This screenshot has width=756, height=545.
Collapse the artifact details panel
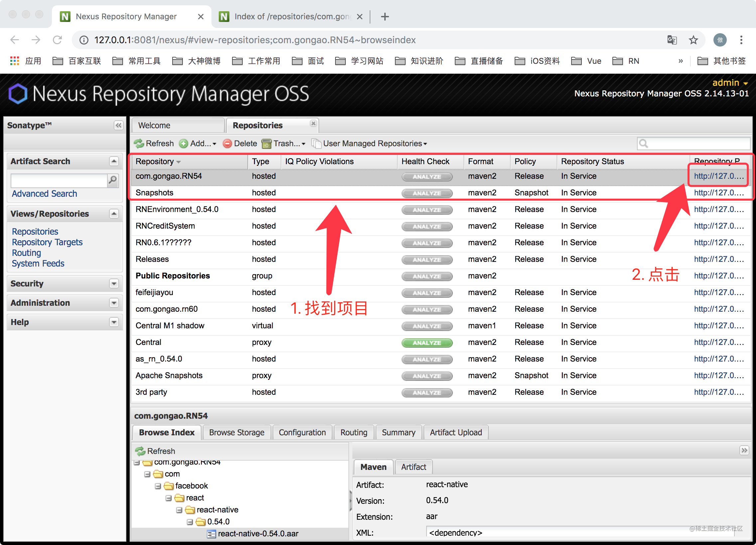pos(744,450)
